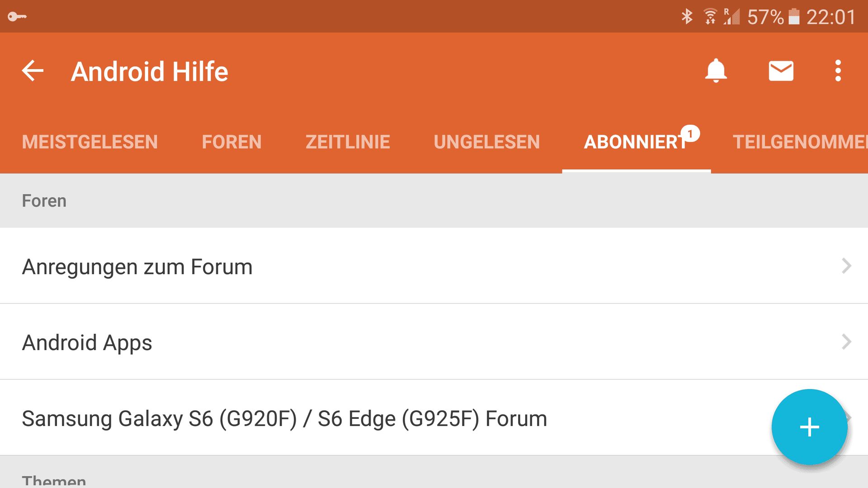Viewport: 868px width, 488px height.
Task: Switch to the Meistgelesen tab
Action: pyautogui.click(x=90, y=142)
